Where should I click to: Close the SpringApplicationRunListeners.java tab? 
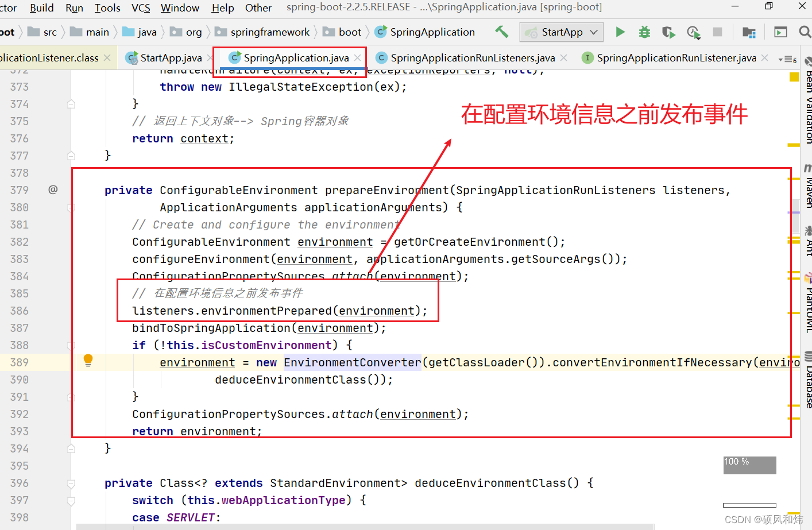[564, 58]
